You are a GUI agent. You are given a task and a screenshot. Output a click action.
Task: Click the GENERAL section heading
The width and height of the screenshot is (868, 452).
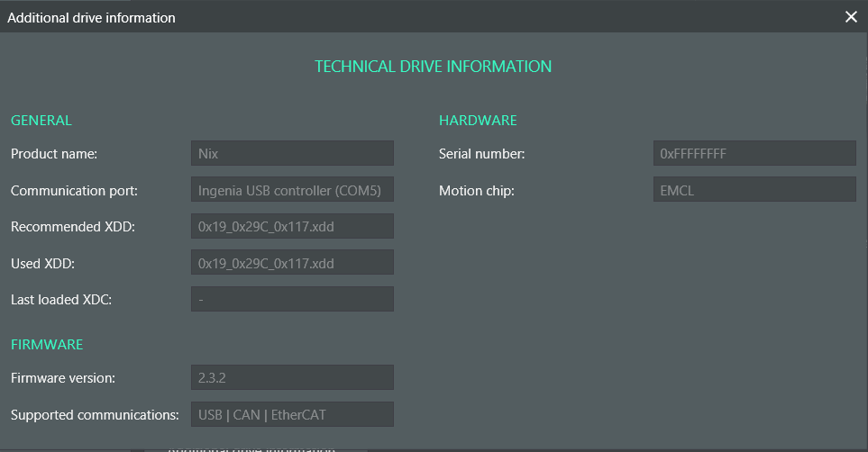pyautogui.click(x=41, y=120)
